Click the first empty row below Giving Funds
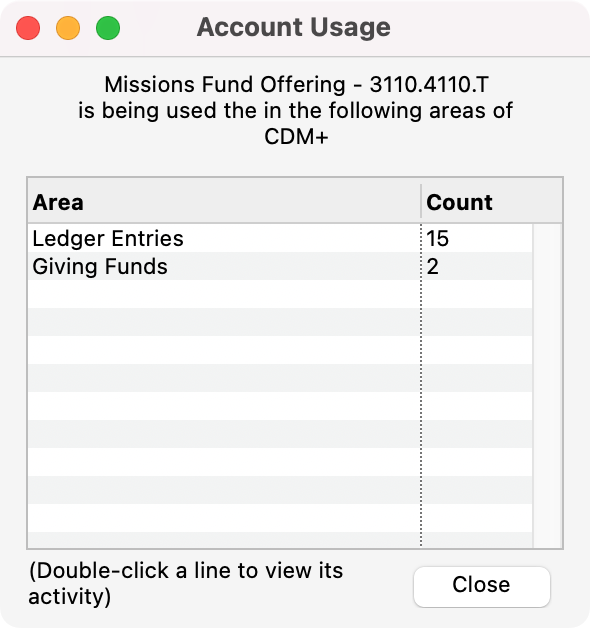 pyautogui.click(x=280, y=294)
